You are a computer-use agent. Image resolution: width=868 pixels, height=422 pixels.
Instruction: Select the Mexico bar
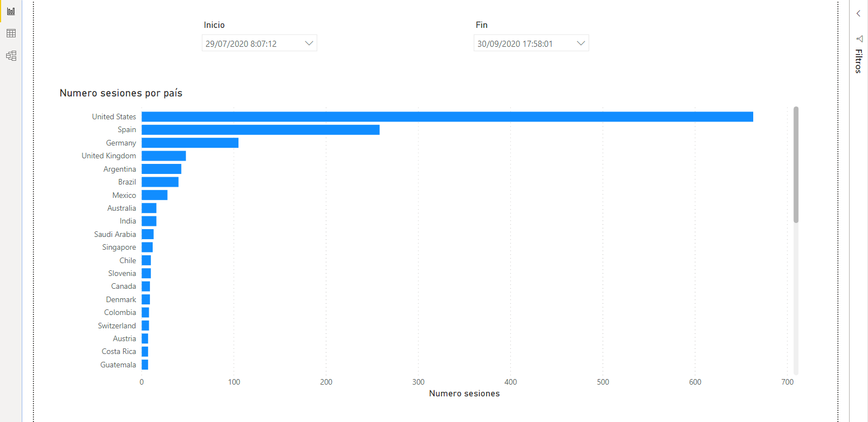tap(154, 195)
